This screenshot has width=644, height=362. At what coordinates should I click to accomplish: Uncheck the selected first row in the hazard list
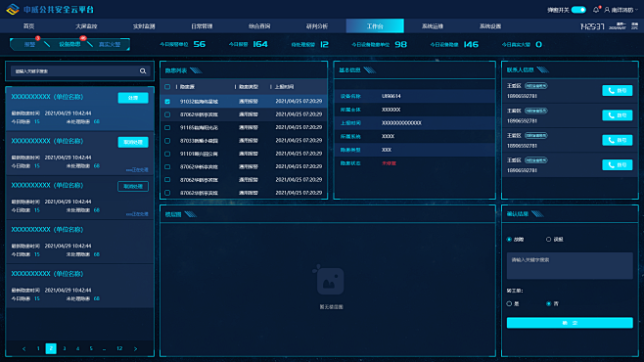[x=167, y=101]
